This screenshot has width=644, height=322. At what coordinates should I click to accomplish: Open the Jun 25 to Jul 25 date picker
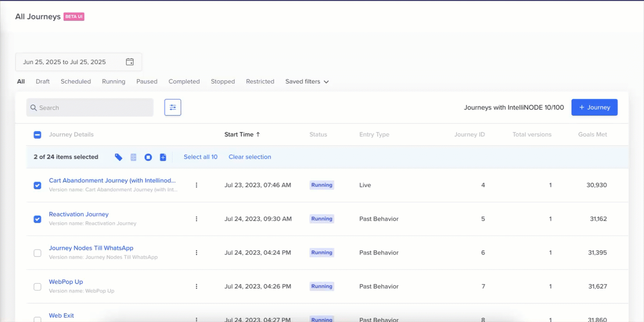click(x=79, y=62)
